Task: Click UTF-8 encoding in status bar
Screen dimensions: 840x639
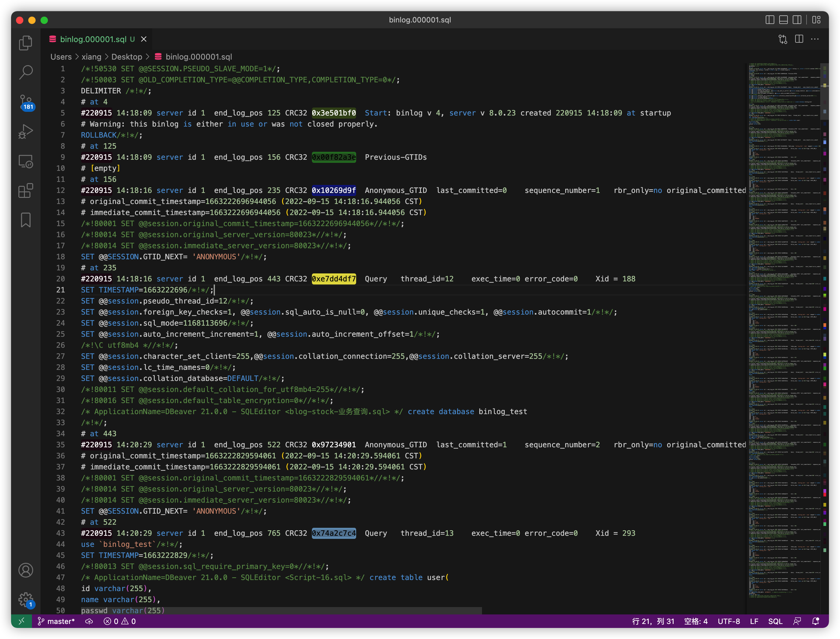Action: click(729, 621)
